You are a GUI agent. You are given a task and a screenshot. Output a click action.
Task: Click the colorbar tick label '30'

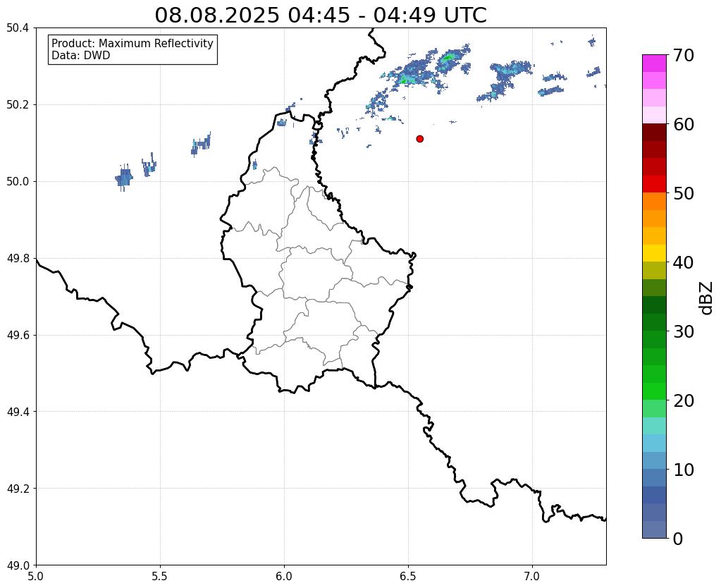pos(684,331)
